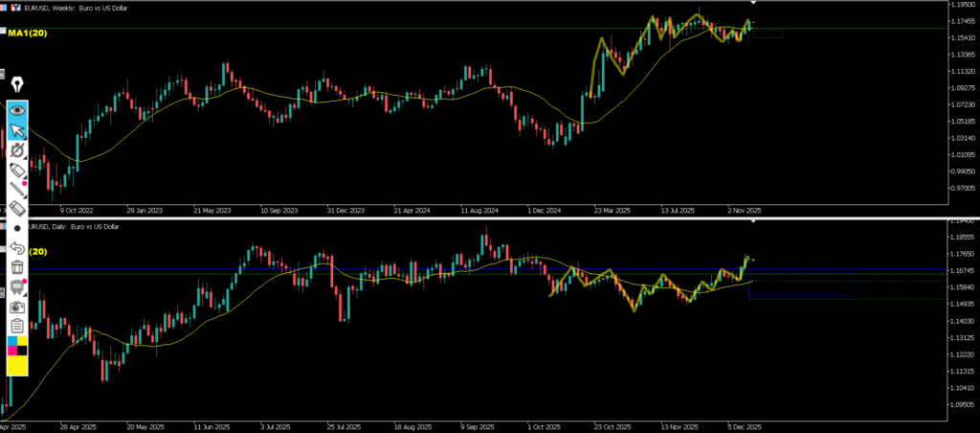Toggle the eye visibility icon

tap(17, 110)
